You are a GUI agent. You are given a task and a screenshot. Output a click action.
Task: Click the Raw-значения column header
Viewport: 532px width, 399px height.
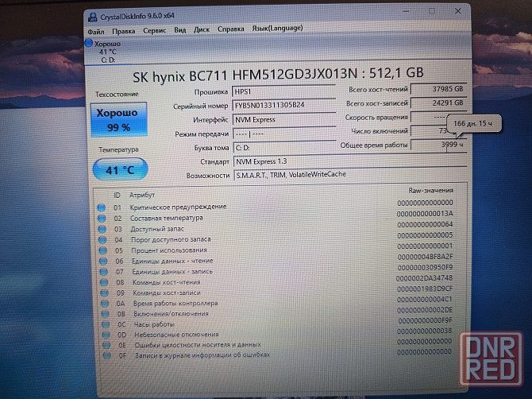[x=430, y=191]
